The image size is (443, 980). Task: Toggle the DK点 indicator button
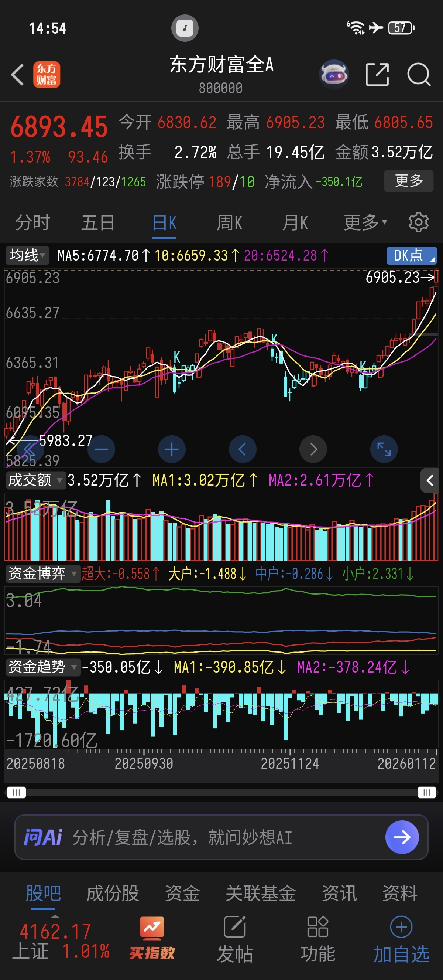(412, 255)
